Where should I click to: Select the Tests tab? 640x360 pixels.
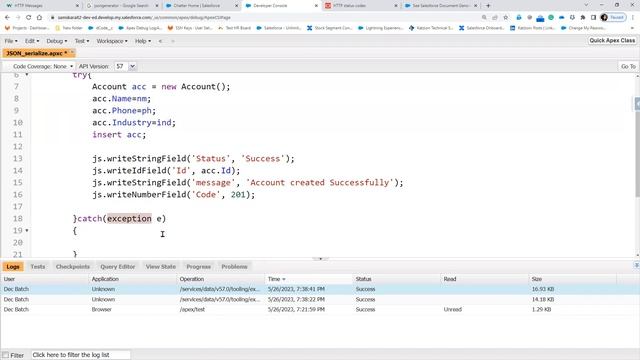[38, 267]
